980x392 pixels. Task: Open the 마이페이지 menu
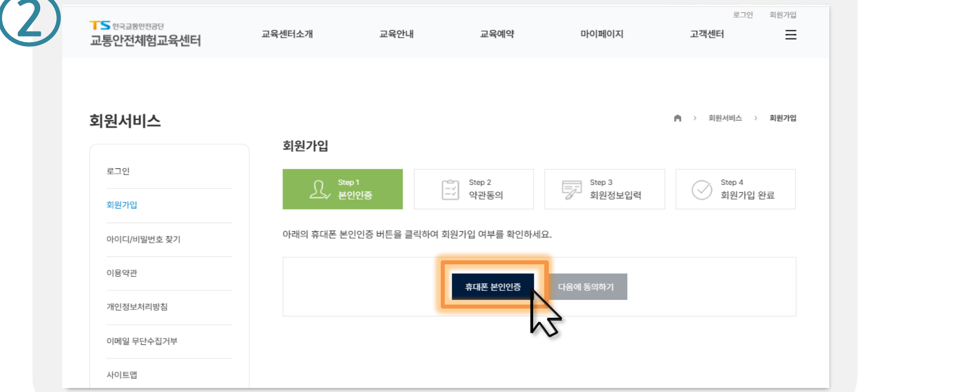[x=602, y=34]
